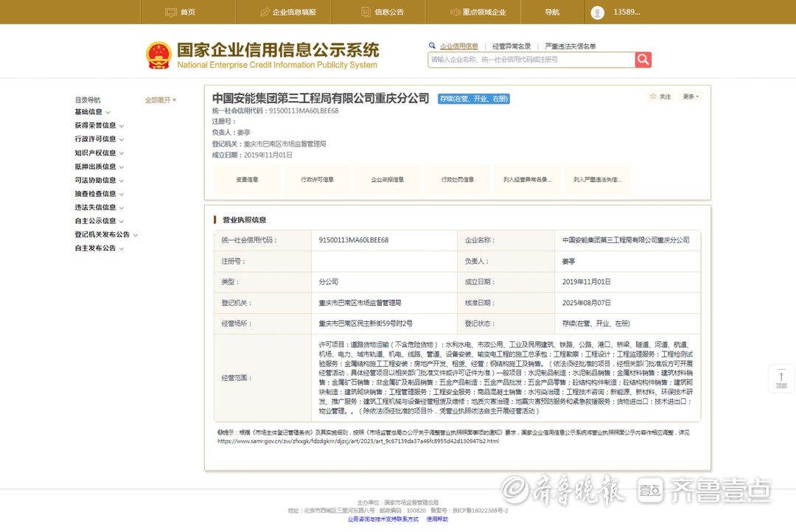
Task: Click the 京ICP备18022388号-2 record number
Action: pos(481,511)
